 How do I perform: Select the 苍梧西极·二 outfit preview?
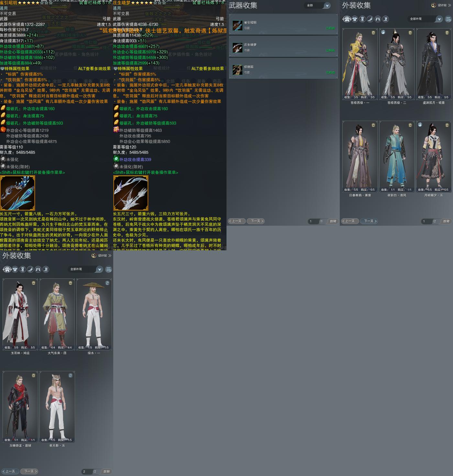coord(397,64)
